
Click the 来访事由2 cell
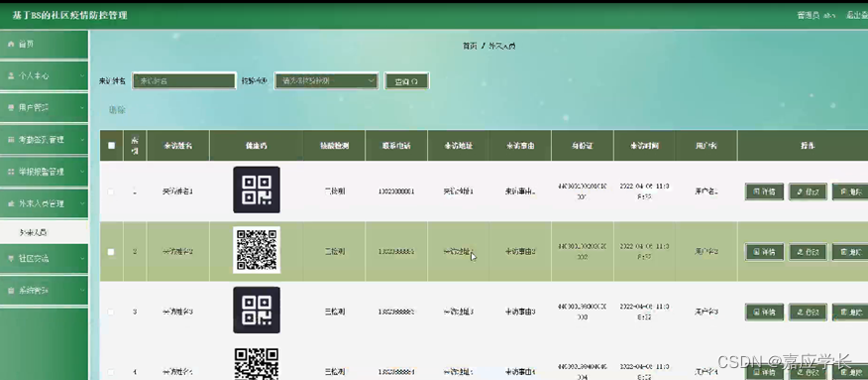(x=520, y=251)
